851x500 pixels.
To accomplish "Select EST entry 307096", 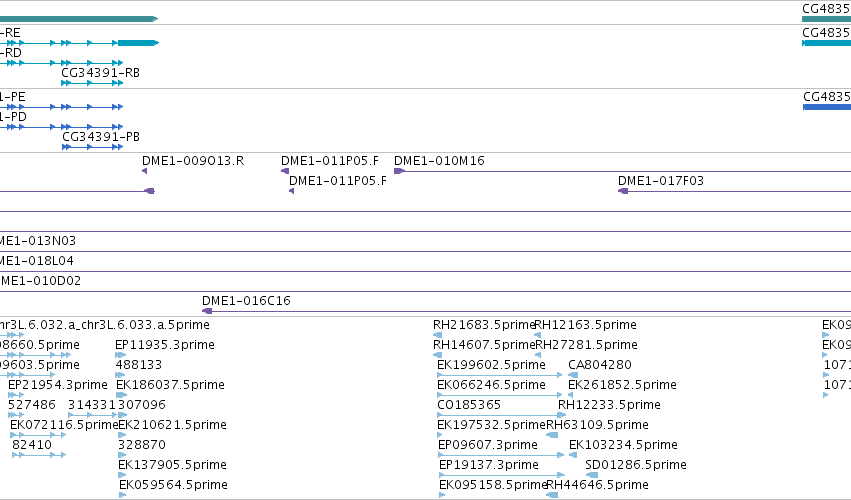I will click(142, 405).
